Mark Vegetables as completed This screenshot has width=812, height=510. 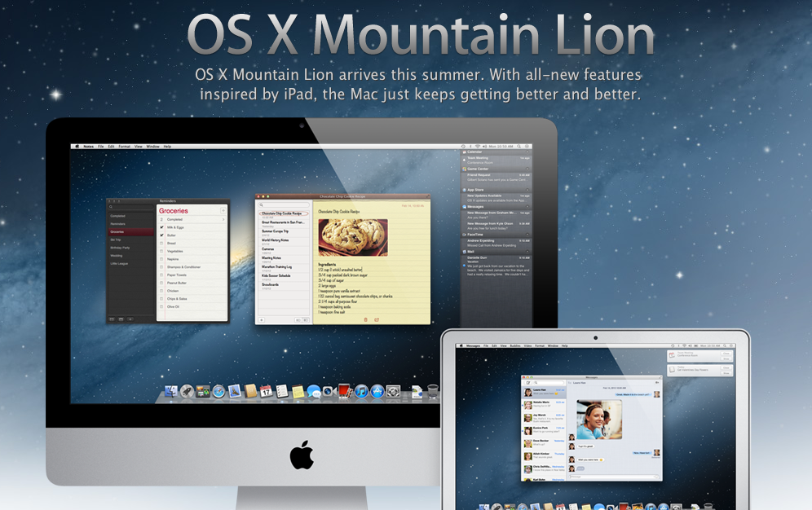161,251
